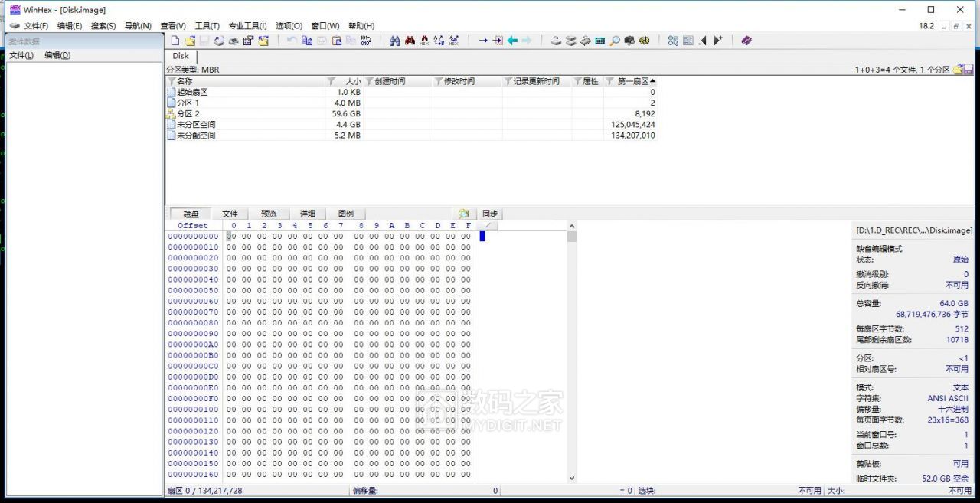Click the hex view vertical scrollbar thumb

click(571, 237)
